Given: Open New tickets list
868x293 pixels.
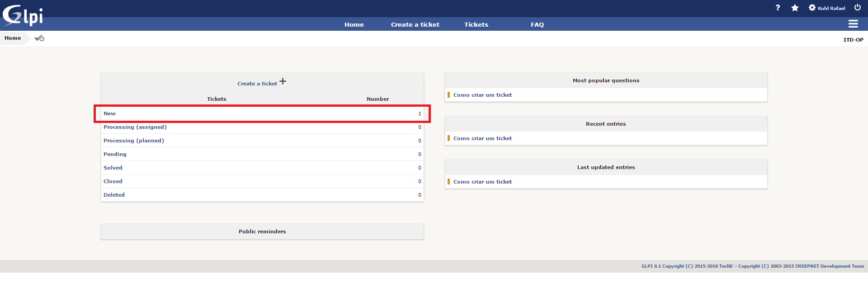Looking at the screenshot, I should point(109,113).
